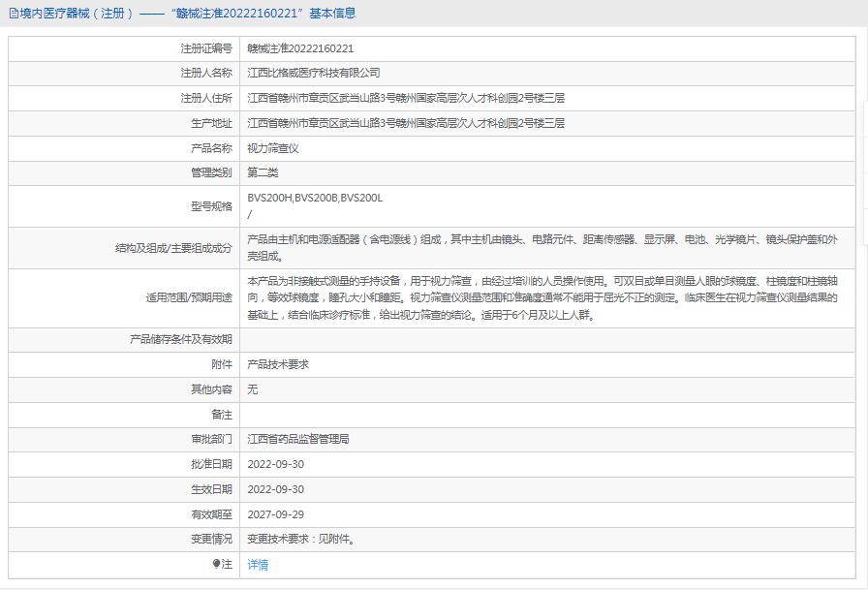Click model spec BVS200H,BVS200B,BVS200L
Image resolution: width=868 pixels, height=590 pixels.
tap(315, 198)
